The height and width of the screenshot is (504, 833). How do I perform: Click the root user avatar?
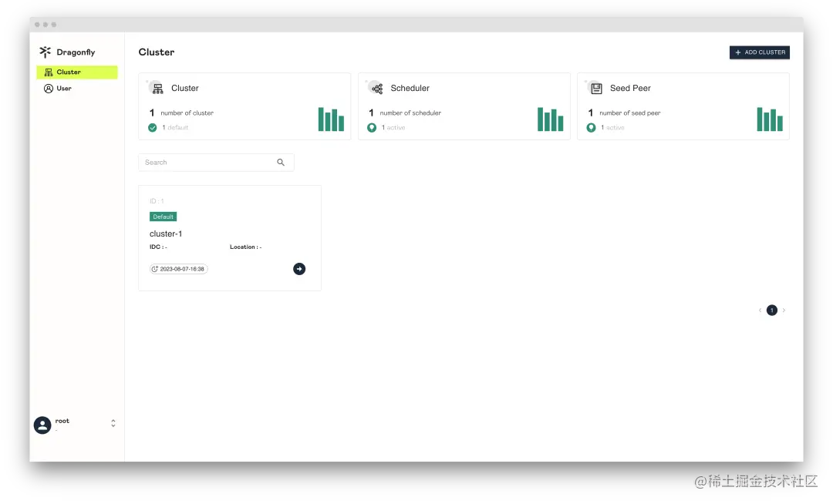42,425
